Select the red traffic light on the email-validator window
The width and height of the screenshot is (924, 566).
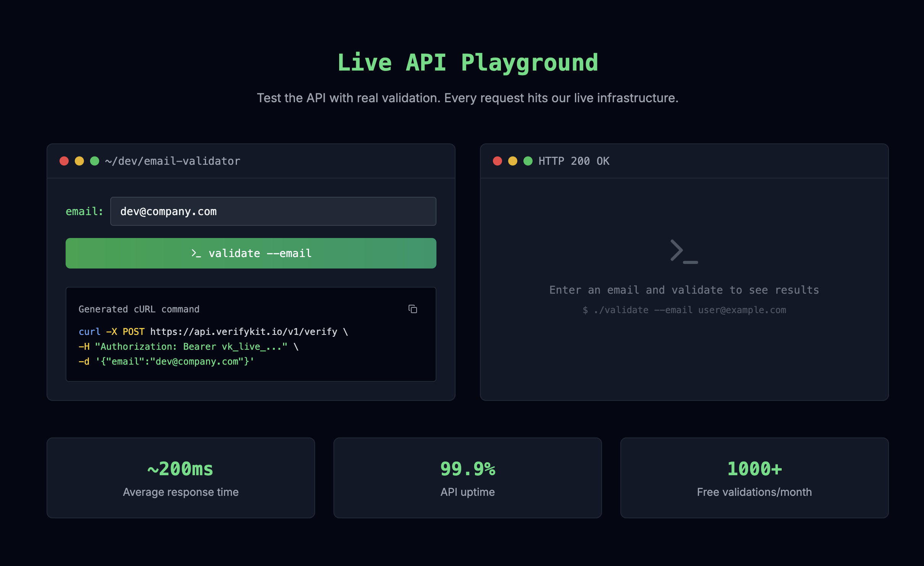64,161
